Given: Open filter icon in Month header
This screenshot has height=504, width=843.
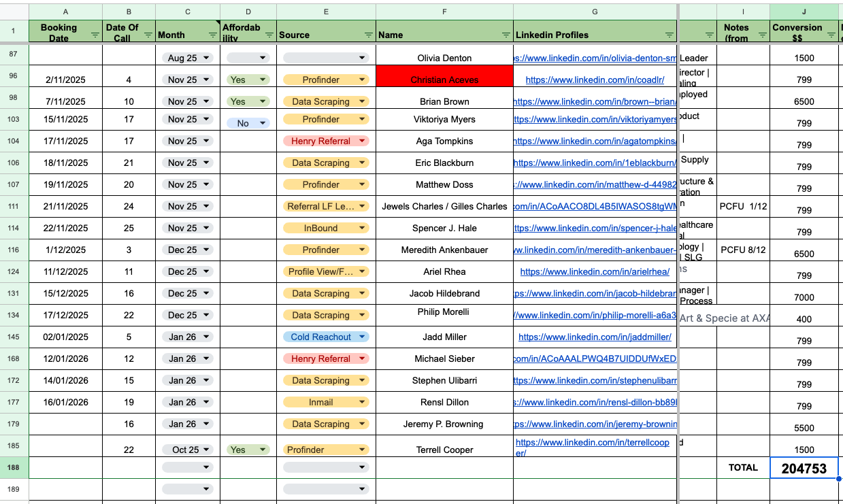Looking at the screenshot, I should [x=213, y=35].
